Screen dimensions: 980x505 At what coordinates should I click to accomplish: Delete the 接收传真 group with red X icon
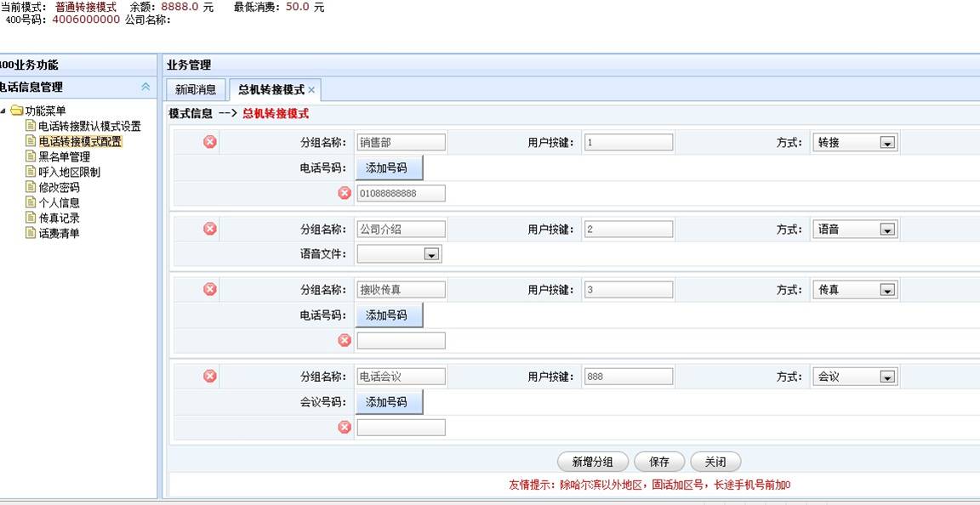point(210,289)
